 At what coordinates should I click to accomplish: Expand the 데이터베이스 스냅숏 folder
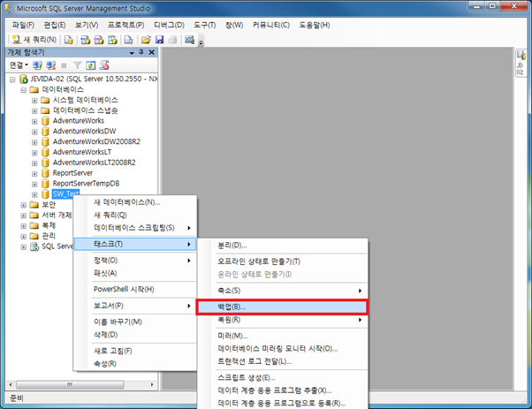34,111
